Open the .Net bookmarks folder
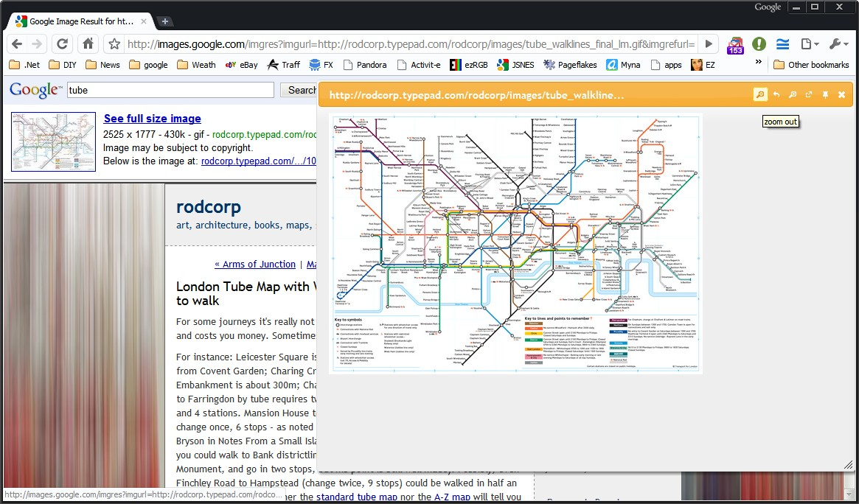Image resolution: width=859 pixels, height=504 pixels. pyautogui.click(x=25, y=65)
